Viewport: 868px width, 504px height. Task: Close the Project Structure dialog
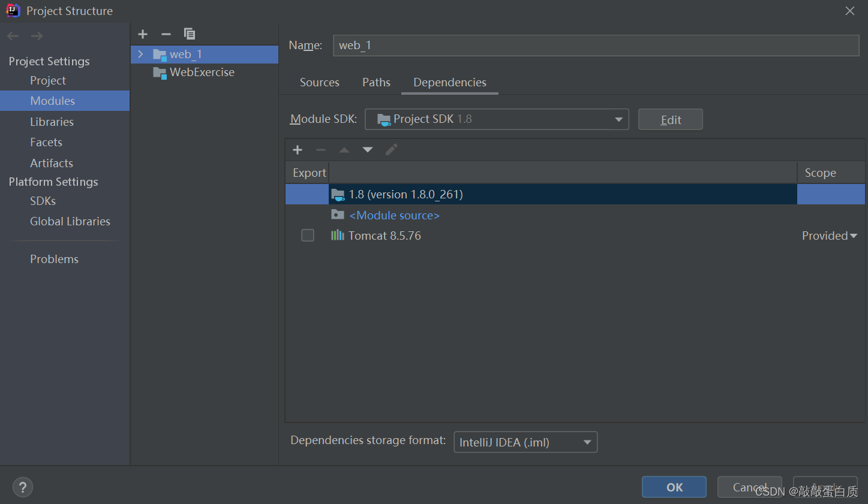850,11
